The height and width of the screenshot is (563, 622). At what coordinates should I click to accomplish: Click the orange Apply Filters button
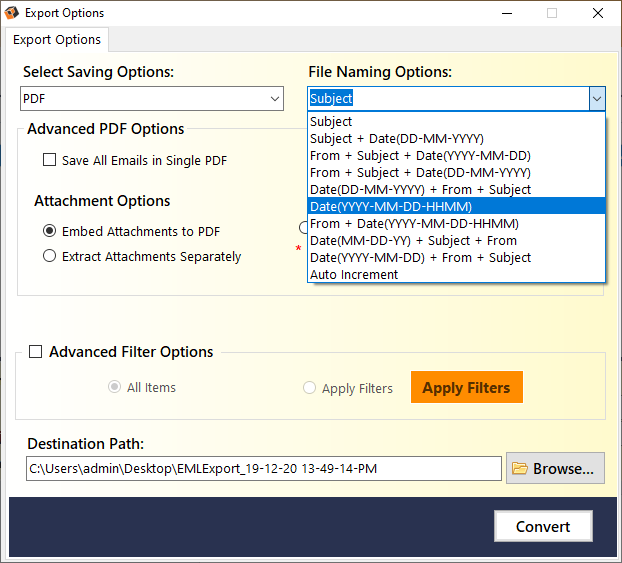[466, 387]
